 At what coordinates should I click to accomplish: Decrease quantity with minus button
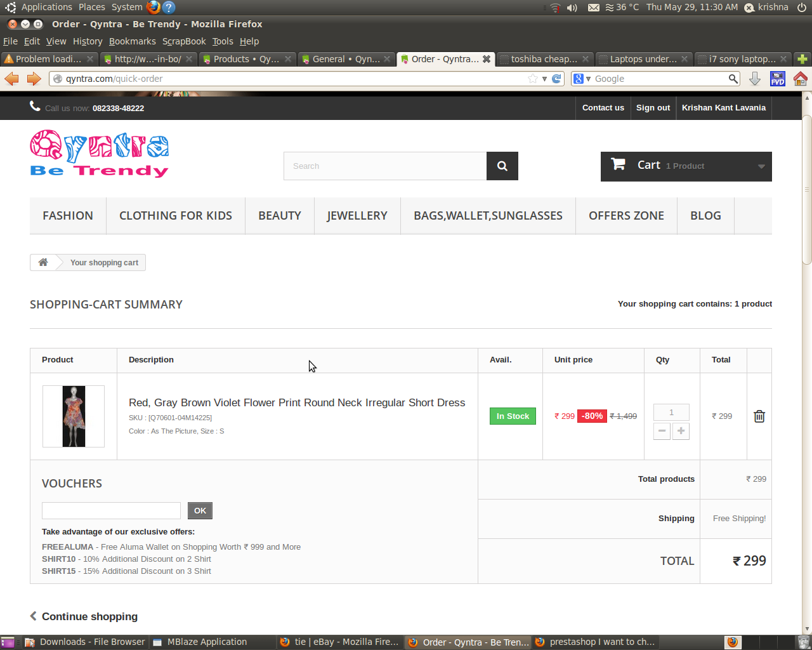click(x=662, y=431)
